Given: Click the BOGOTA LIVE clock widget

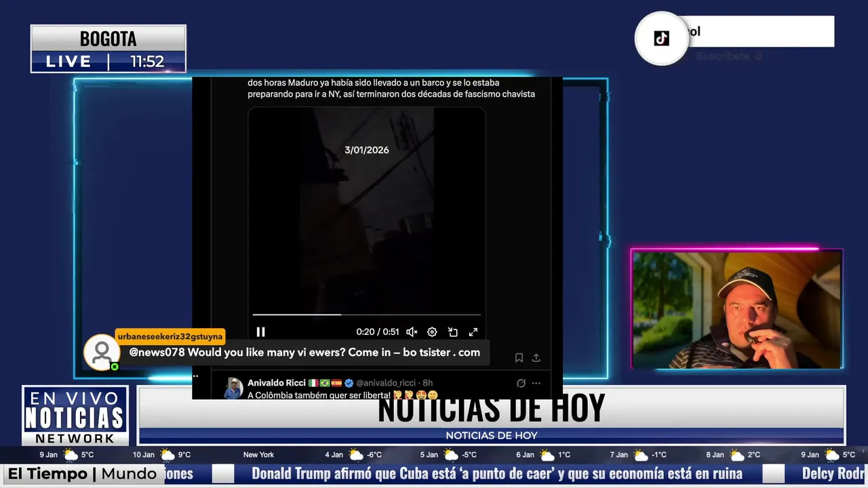Looking at the screenshot, I should 108,49.
